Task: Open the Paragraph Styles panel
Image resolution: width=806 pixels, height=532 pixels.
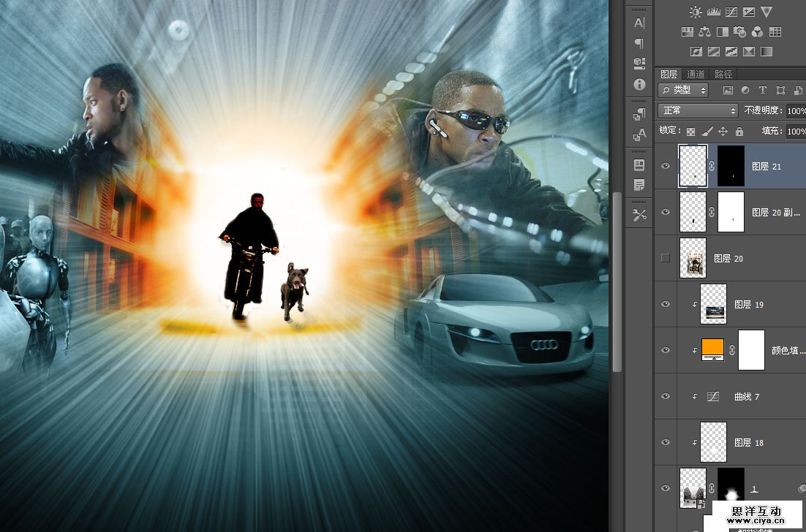Action: coord(639,115)
